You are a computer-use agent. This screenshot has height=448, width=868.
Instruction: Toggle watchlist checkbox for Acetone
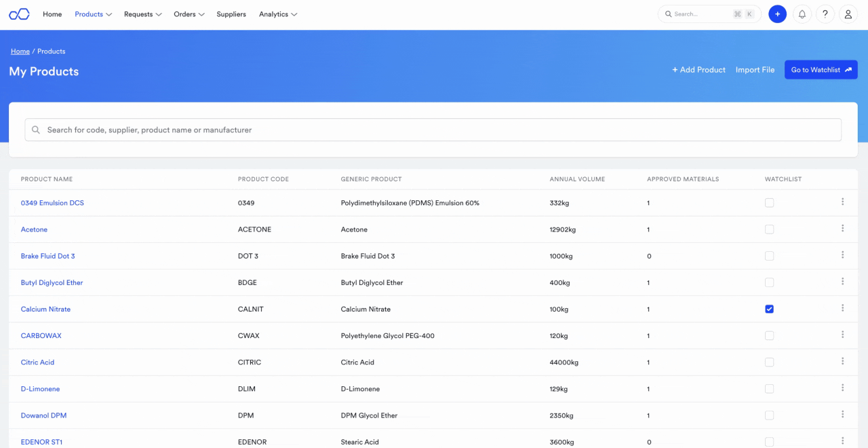click(769, 229)
